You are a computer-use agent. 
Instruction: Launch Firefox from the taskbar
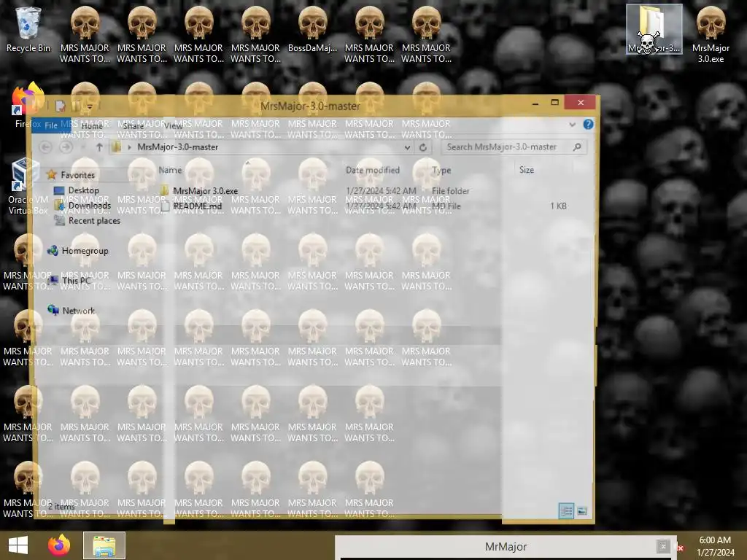(x=58, y=545)
